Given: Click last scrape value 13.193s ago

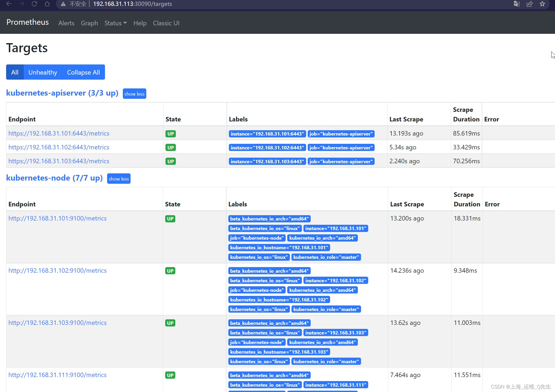Looking at the screenshot, I should pyautogui.click(x=406, y=133).
